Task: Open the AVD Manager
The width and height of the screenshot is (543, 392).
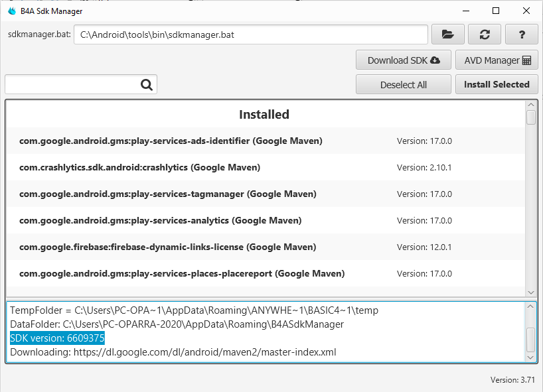Action: pyautogui.click(x=497, y=60)
